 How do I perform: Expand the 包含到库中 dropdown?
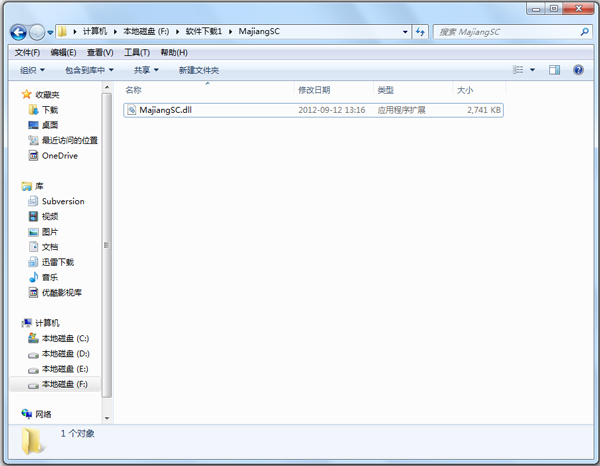click(x=89, y=70)
